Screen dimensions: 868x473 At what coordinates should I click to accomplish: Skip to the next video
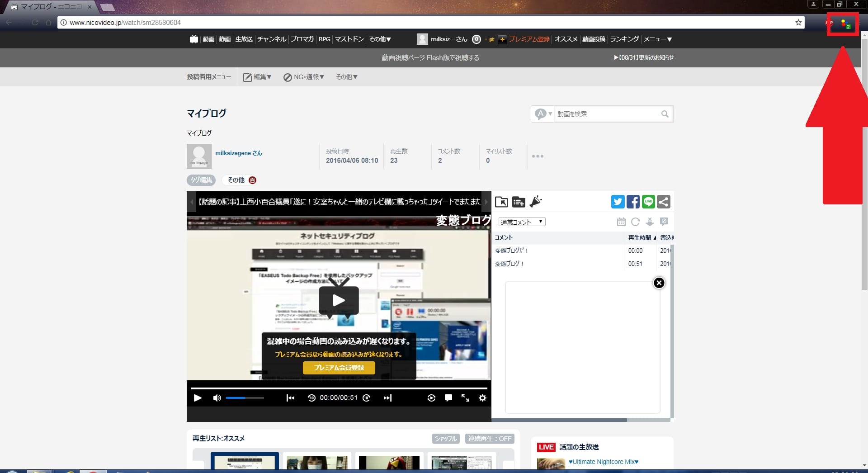pos(388,398)
